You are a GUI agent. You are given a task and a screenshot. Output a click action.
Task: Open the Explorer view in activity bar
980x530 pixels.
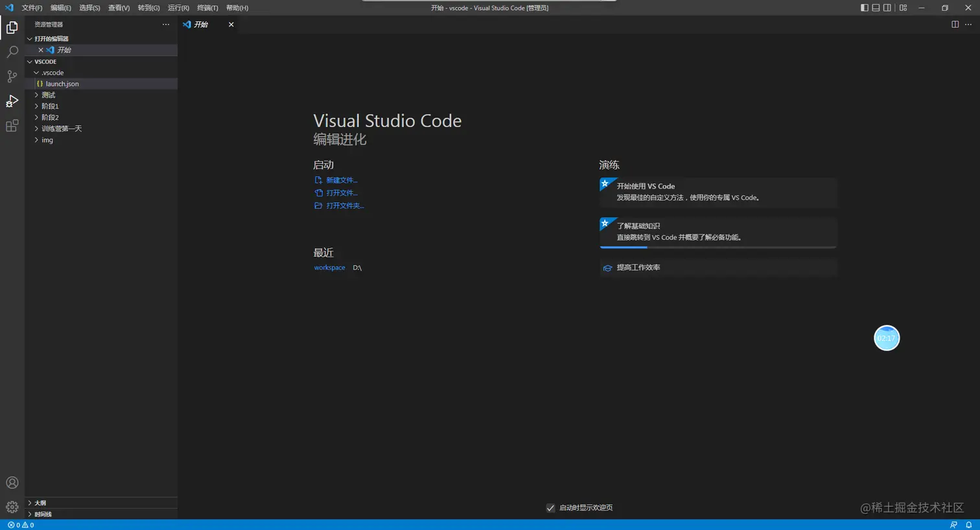pyautogui.click(x=12, y=27)
